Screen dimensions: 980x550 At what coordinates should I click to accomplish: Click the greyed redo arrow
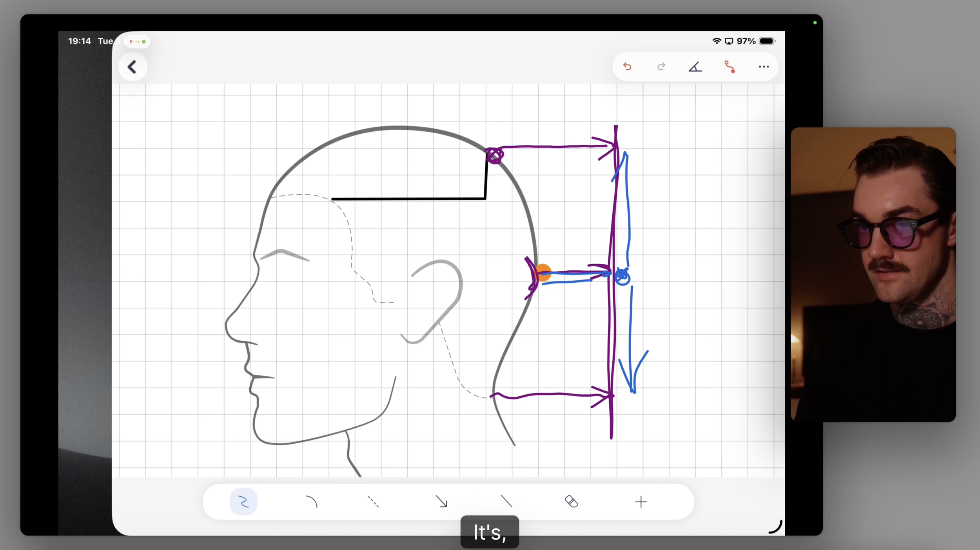click(661, 67)
